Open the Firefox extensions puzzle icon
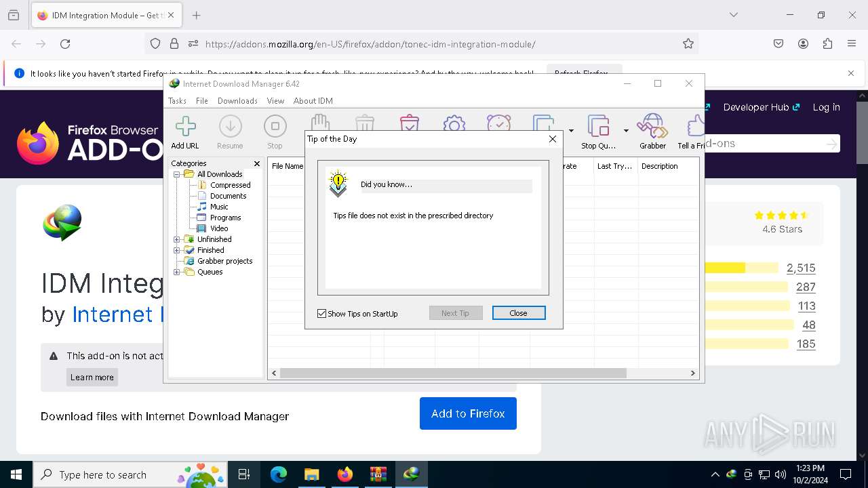Viewport: 868px width, 488px height. point(827,44)
